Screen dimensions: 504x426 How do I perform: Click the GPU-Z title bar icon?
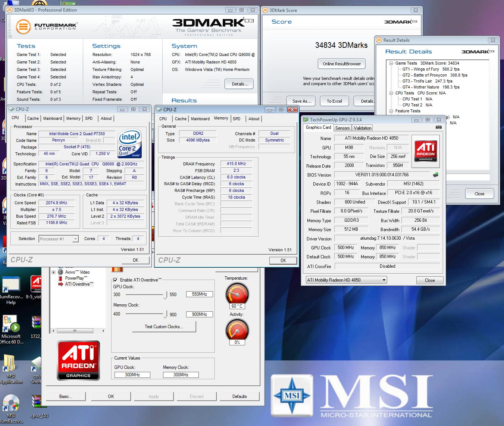[x=306, y=119]
